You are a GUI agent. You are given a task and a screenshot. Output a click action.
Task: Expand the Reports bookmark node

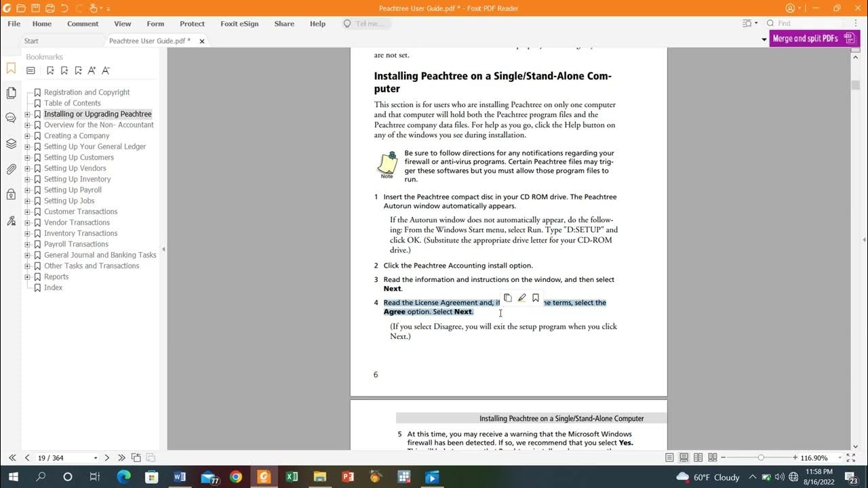[x=27, y=277]
